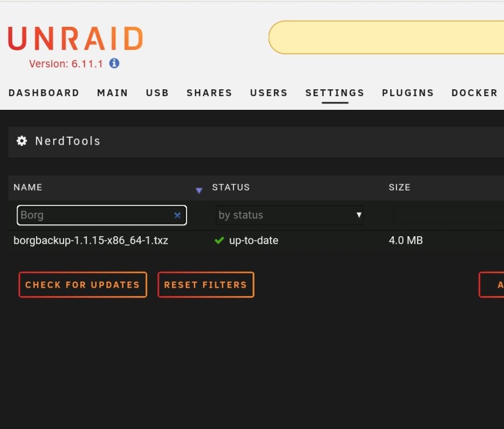
Task: Open the 'by status' filter dropdown
Action: click(x=289, y=215)
